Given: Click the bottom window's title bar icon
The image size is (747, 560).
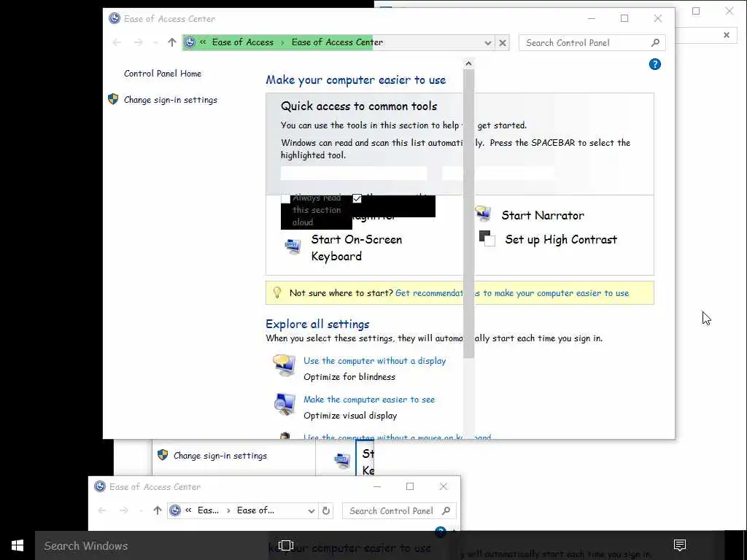Looking at the screenshot, I should 99,486.
